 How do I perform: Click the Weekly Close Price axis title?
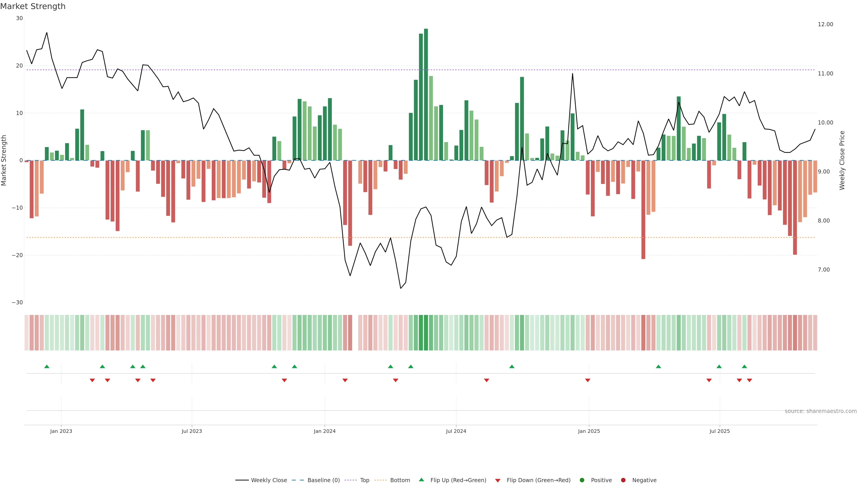pos(842,160)
